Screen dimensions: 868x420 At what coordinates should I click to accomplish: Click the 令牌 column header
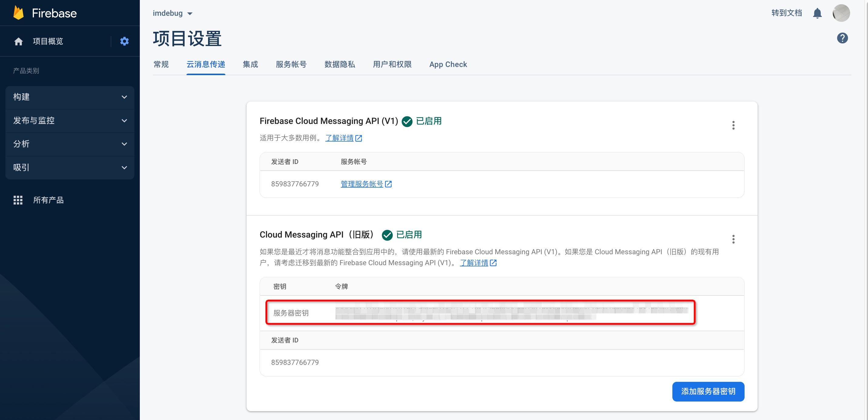341,286
